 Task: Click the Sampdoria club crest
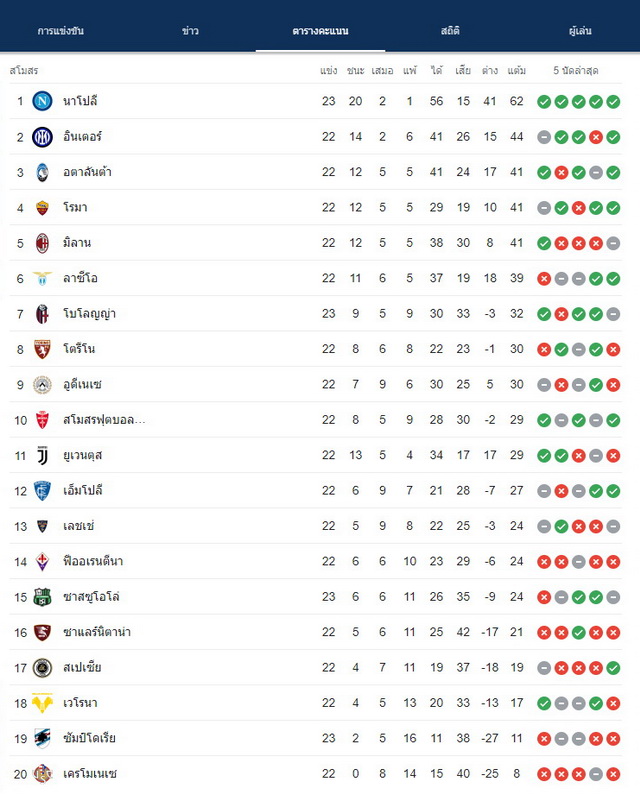click(x=42, y=738)
